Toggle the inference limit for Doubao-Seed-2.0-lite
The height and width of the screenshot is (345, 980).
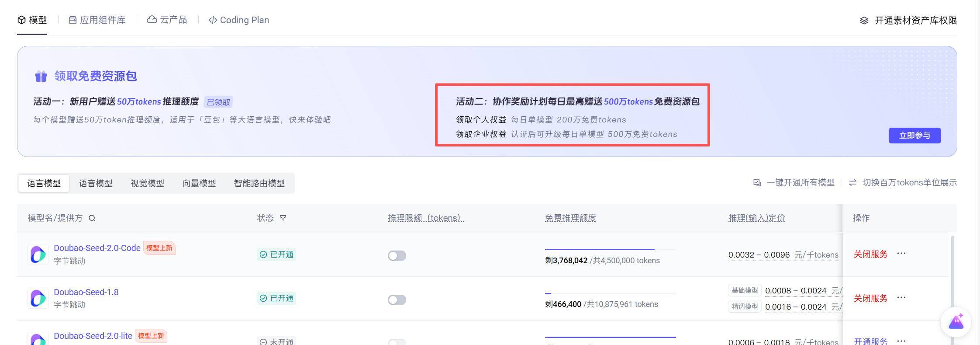click(x=397, y=342)
